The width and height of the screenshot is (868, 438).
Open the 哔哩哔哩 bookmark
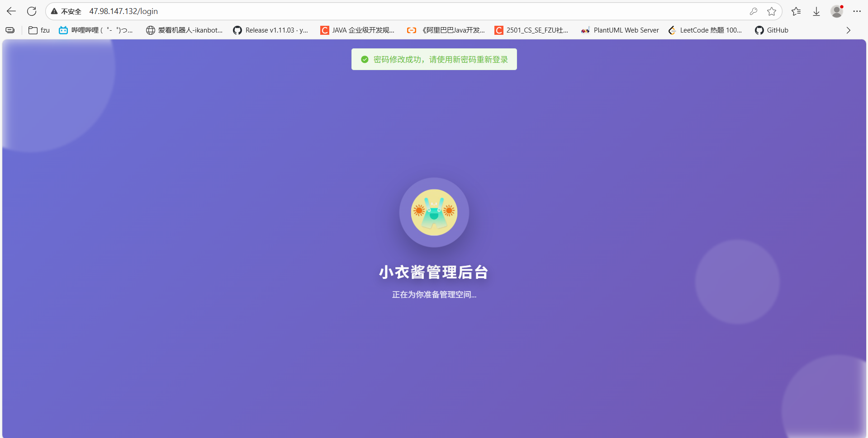tap(96, 30)
